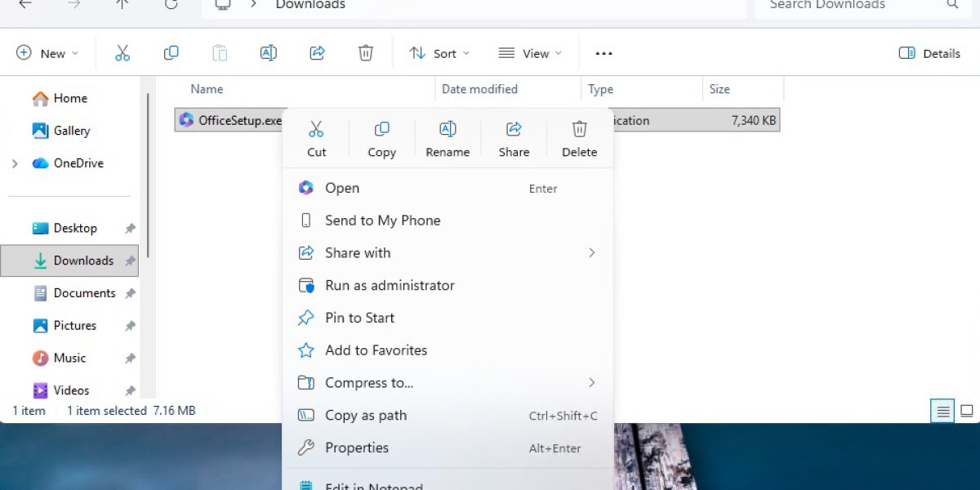The width and height of the screenshot is (980, 490).
Task: Sort by Date modified column header
Action: click(x=479, y=89)
